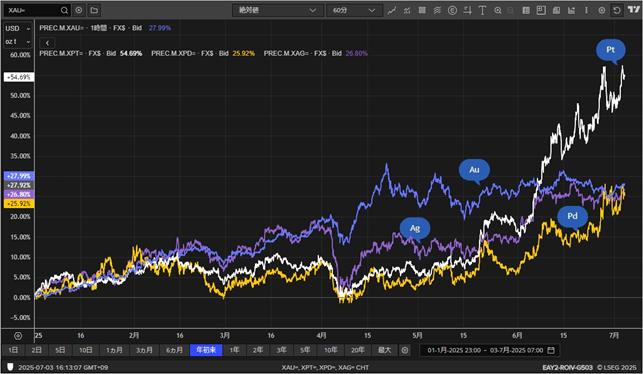This screenshot has width=643, height=374.
Task: Select the 1カ月 range tab
Action: coord(114,350)
